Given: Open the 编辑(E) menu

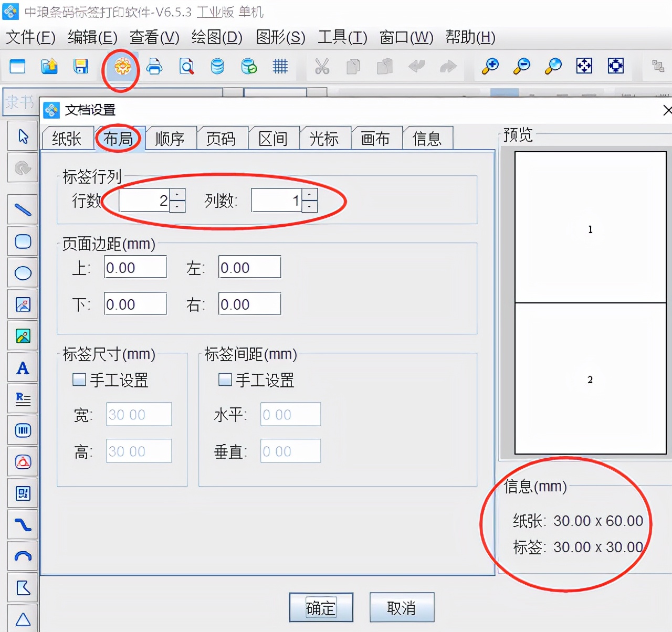Looking at the screenshot, I should tap(92, 37).
